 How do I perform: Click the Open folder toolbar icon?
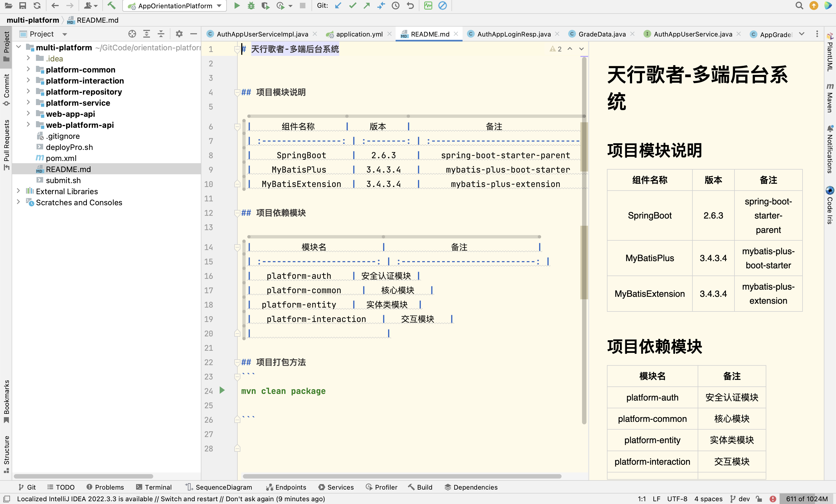[x=9, y=6]
